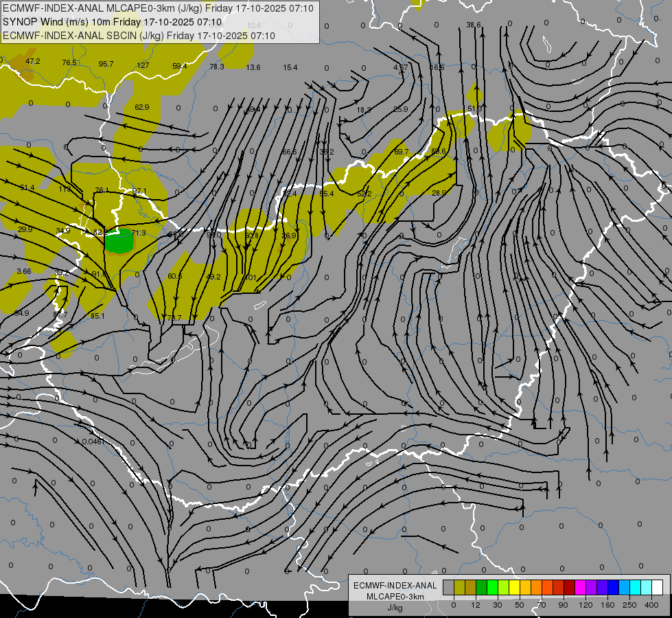Select the yellow legend swatch
The height and width of the screenshot is (618, 672).
[514, 587]
